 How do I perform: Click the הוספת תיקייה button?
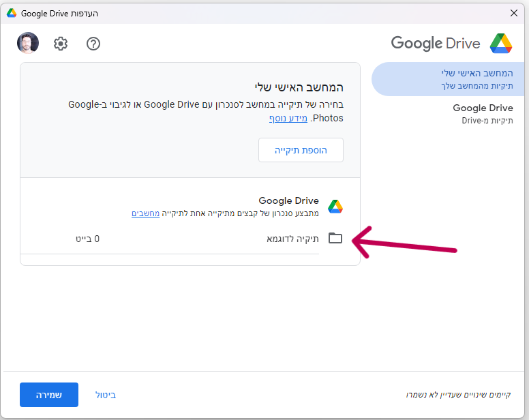point(301,150)
